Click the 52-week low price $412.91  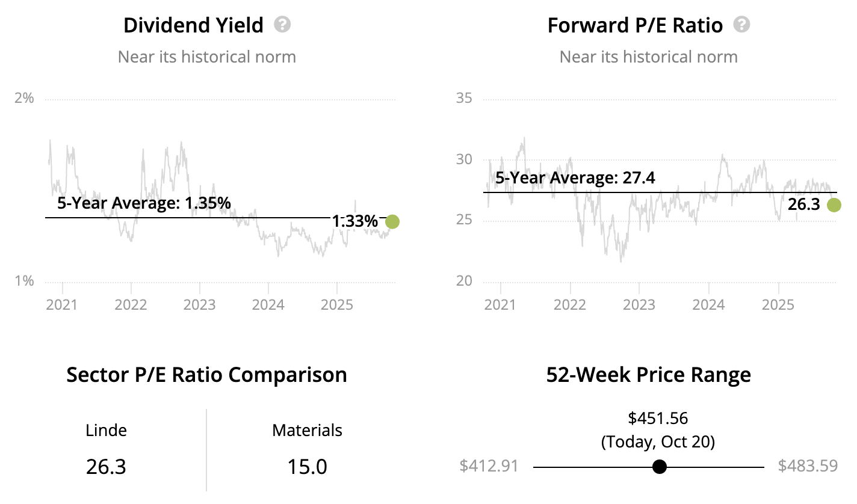click(x=489, y=466)
